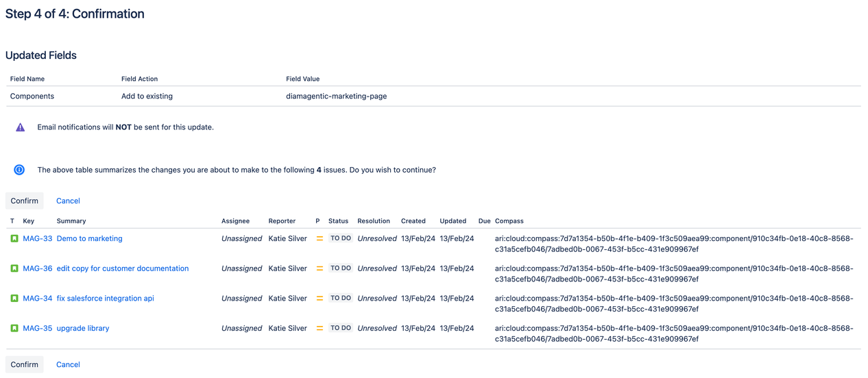Open issue key MAG-34

tap(38, 299)
